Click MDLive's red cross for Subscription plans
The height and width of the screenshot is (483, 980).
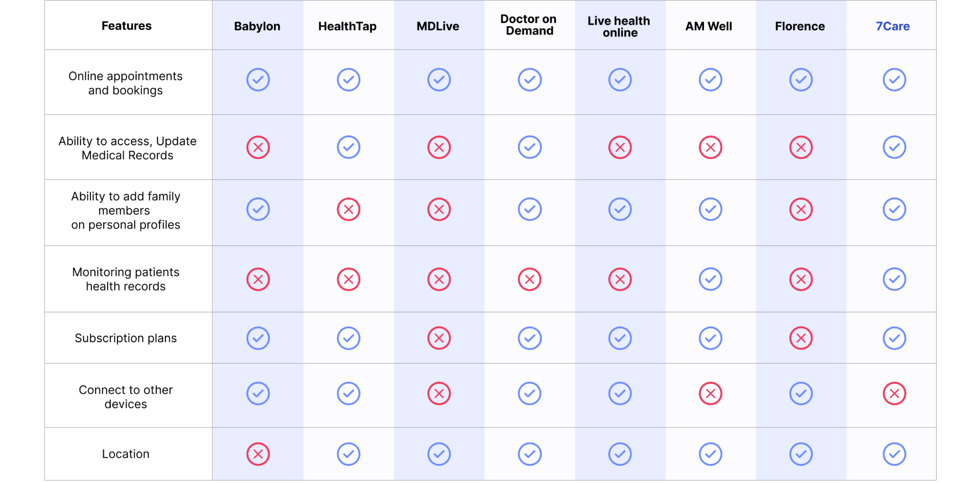439,338
